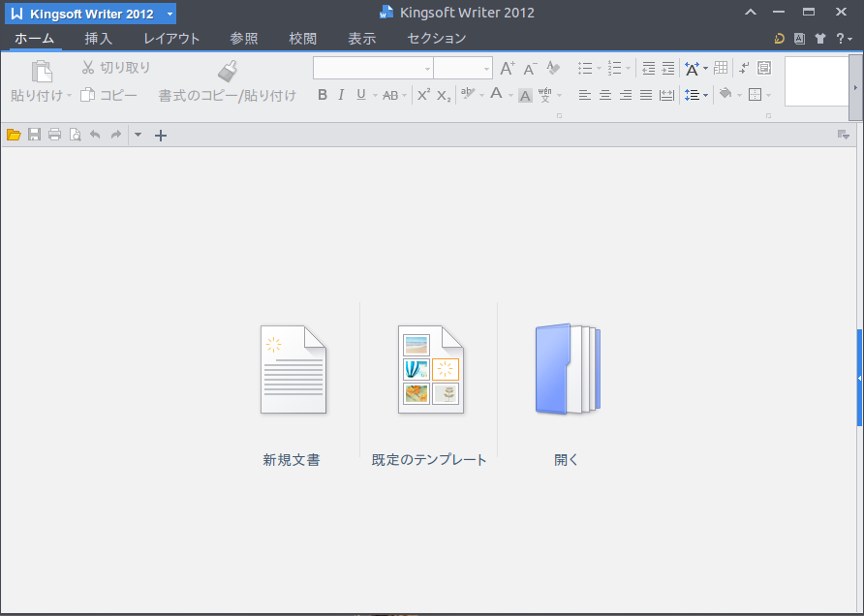Click the text box frame icon
The width and height of the screenshot is (864, 616).
pyautogui.click(x=764, y=68)
